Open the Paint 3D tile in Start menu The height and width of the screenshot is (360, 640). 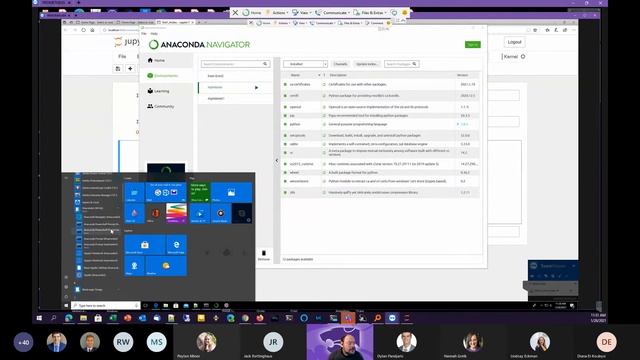click(x=134, y=213)
